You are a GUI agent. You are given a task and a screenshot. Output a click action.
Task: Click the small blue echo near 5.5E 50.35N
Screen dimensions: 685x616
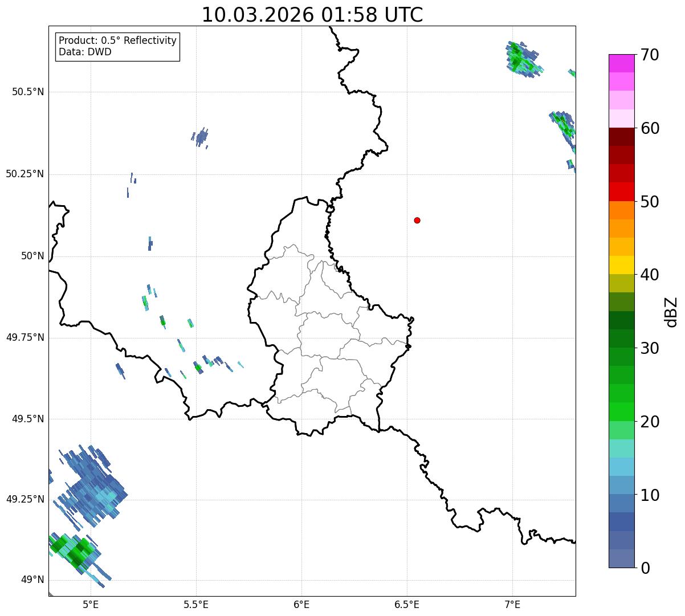pyautogui.click(x=200, y=137)
